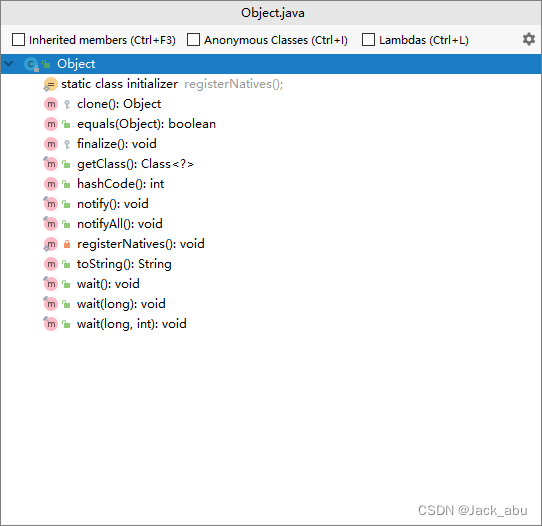The width and height of the screenshot is (542, 526).
Task: Enable the Lambdas checkbox
Action: pyautogui.click(x=368, y=39)
